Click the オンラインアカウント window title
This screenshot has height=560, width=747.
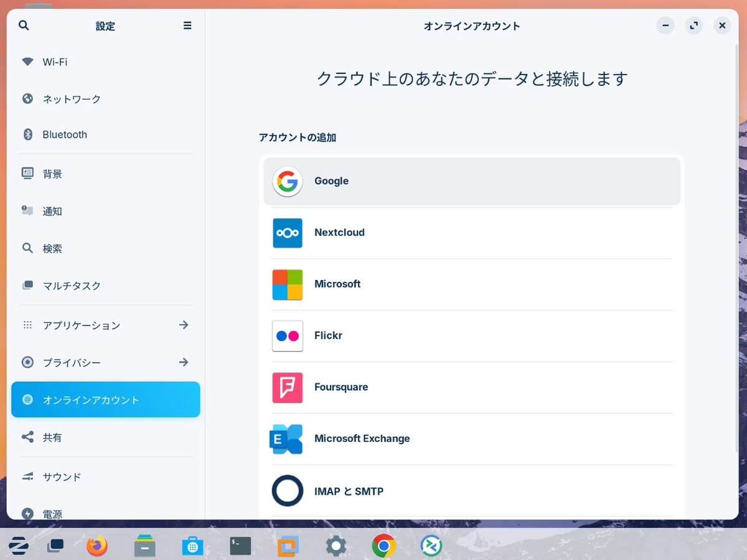(x=472, y=26)
